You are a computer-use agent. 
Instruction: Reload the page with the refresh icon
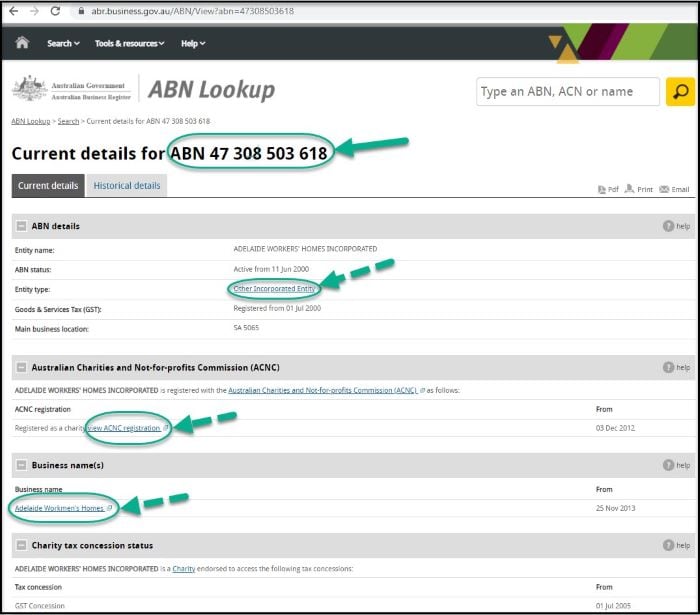(55, 11)
